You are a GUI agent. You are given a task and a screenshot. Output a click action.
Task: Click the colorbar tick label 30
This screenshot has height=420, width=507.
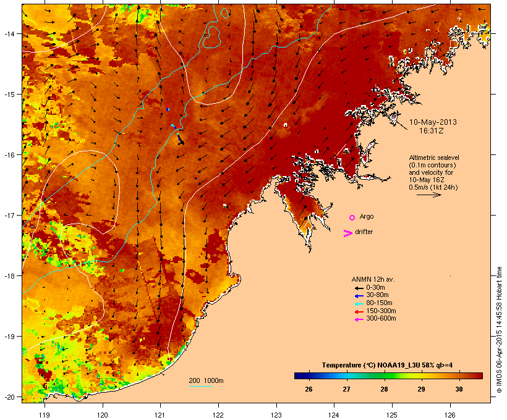click(459, 389)
